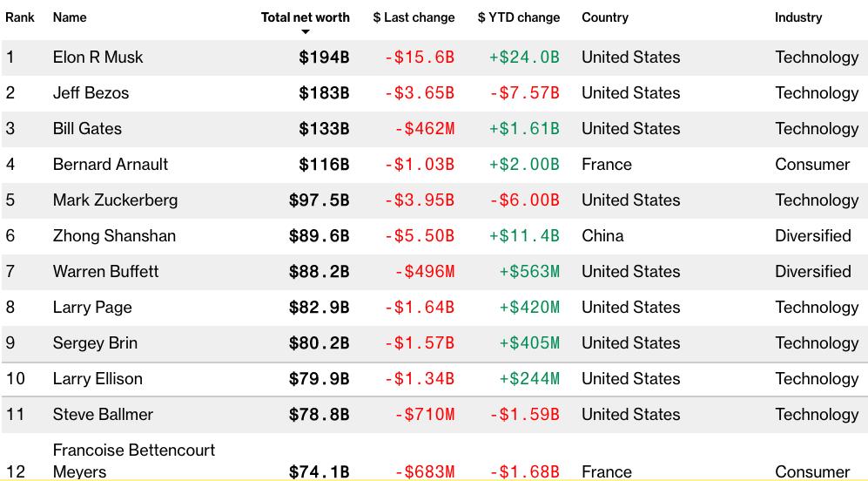This screenshot has width=868, height=481.
Task: Open Bernard Arnault's billionaire profile
Action: click(x=111, y=165)
